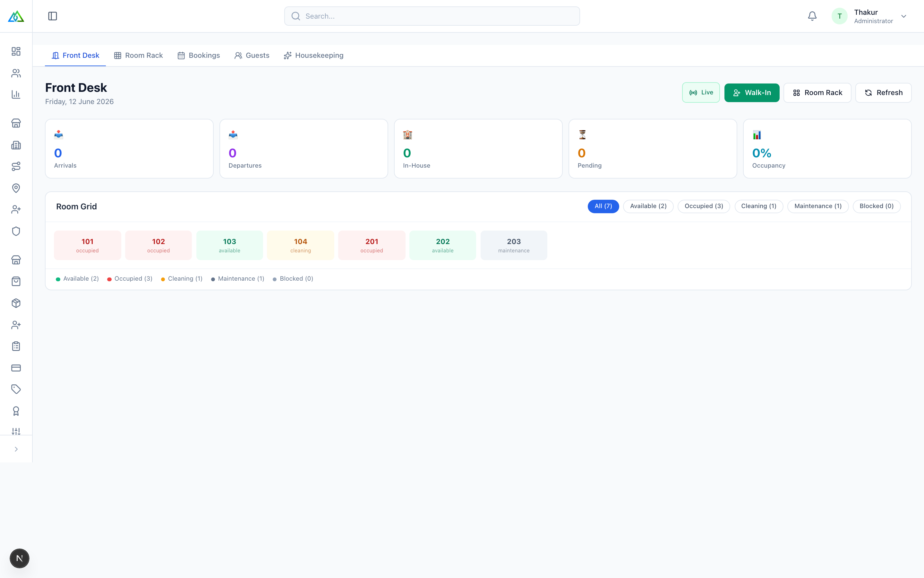Click the 'Blocked (0)' legend entry
This screenshot has height=578, width=924.
pyautogui.click(x=293, y=279)
